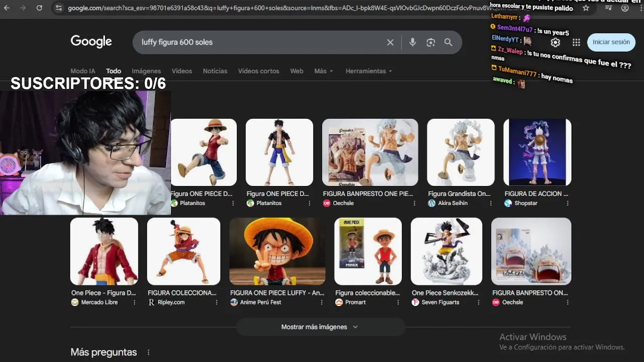The image size is (644, 362).
Task: Open more options for Shopstar result
Action: 568,203
